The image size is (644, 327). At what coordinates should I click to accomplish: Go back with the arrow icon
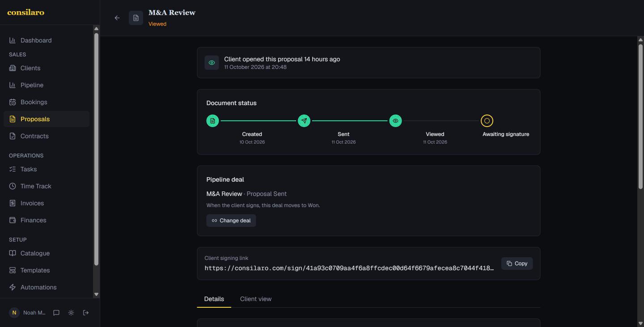click(117, 18)
